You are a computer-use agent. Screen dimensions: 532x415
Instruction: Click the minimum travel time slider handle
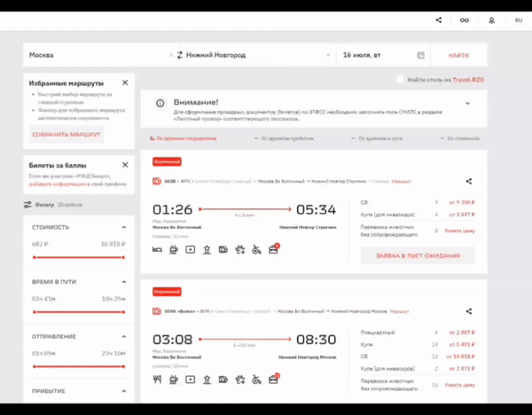click(x=35, y=312)
